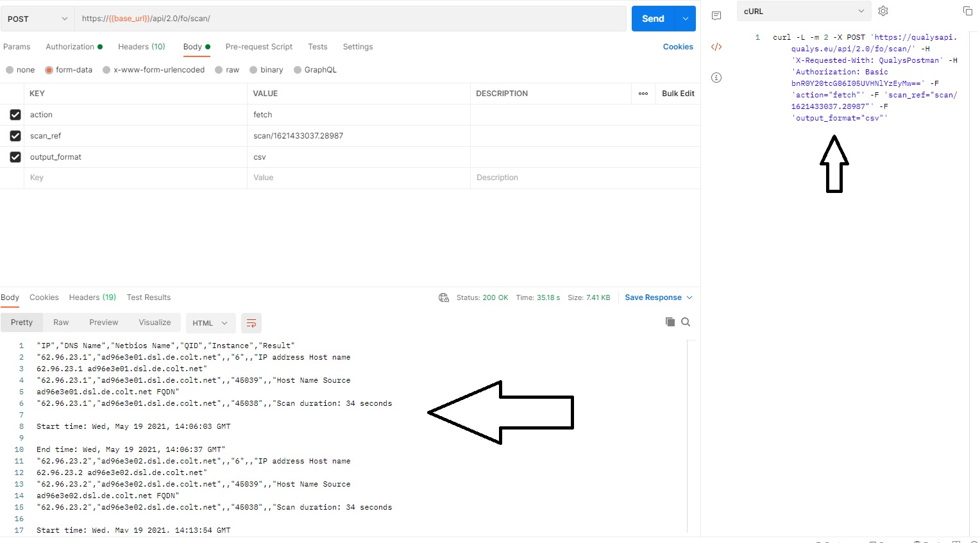Open the Settings tab
Screen dimensions: 980x543
pos(358,47)
